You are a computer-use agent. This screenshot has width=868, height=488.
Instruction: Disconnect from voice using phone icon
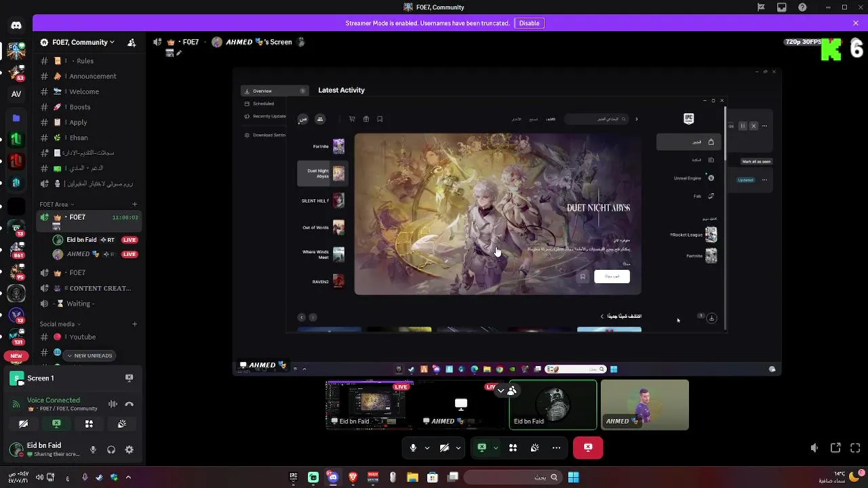click(129, 405)
